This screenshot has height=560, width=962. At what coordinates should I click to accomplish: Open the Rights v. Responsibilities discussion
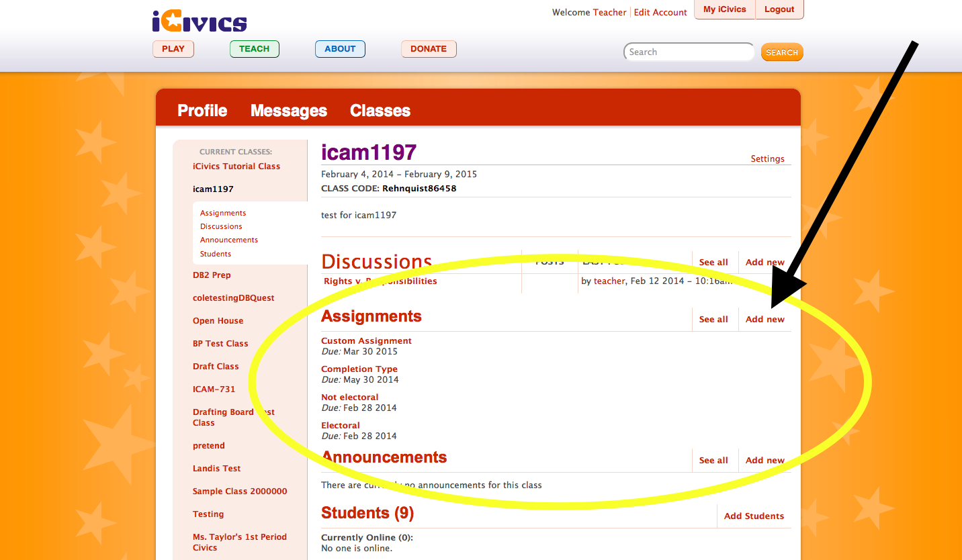click(380, 281)
